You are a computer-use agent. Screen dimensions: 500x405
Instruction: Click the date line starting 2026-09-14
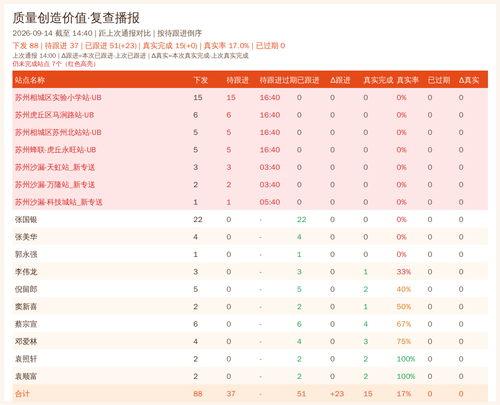point(107,33)
